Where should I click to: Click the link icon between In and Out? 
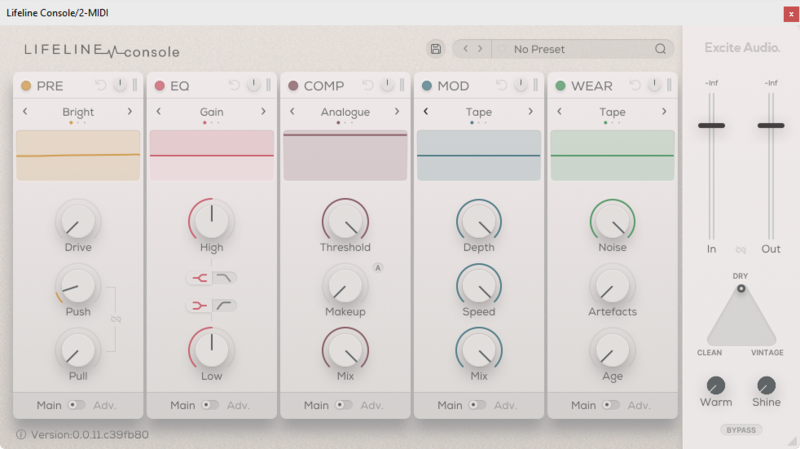[741, 249]
